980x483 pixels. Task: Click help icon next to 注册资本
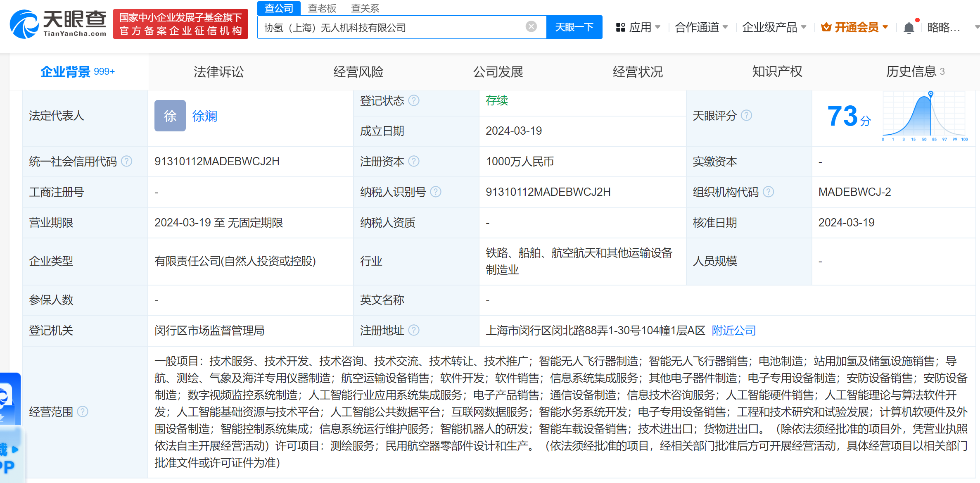point(414,161)
